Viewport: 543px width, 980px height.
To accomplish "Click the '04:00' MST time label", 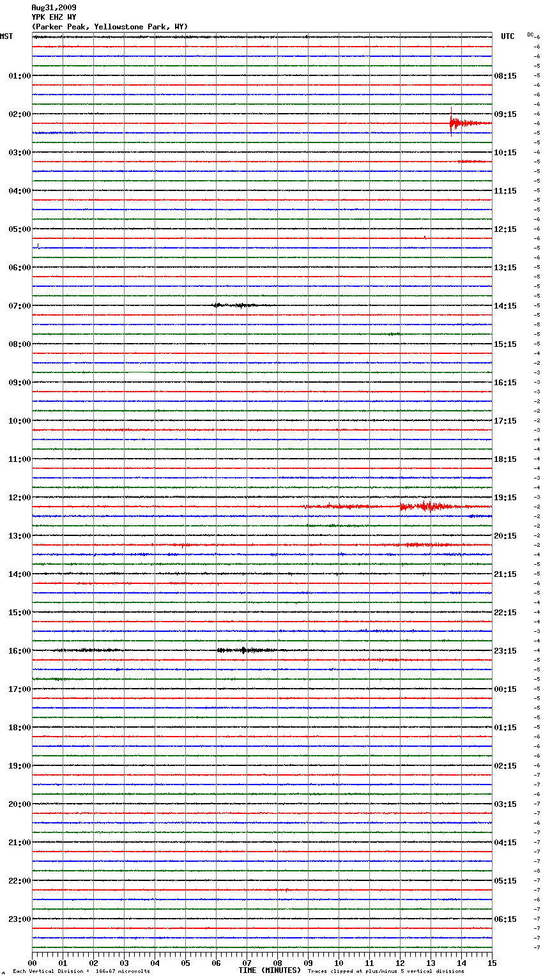I will coord(20,191).
